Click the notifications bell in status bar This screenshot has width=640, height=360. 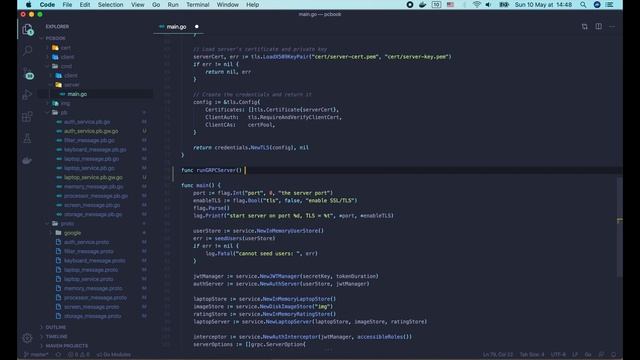(x=613, y=354)
